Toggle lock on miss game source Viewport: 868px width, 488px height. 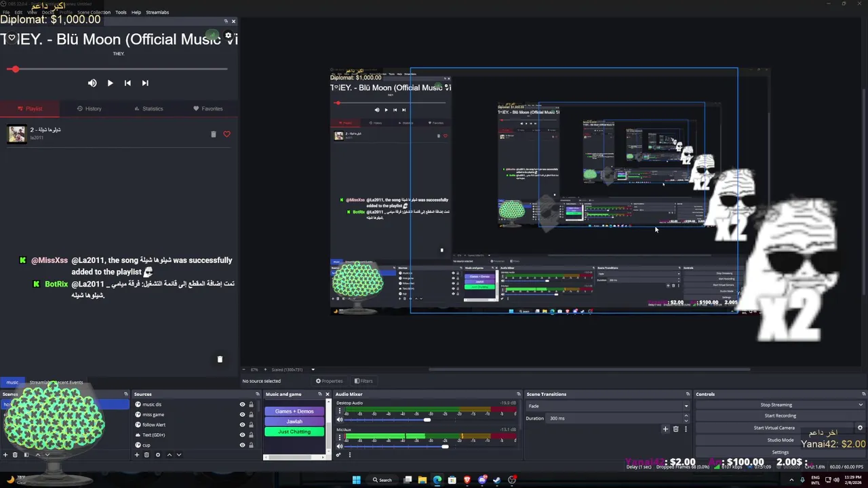click(251, 415)
